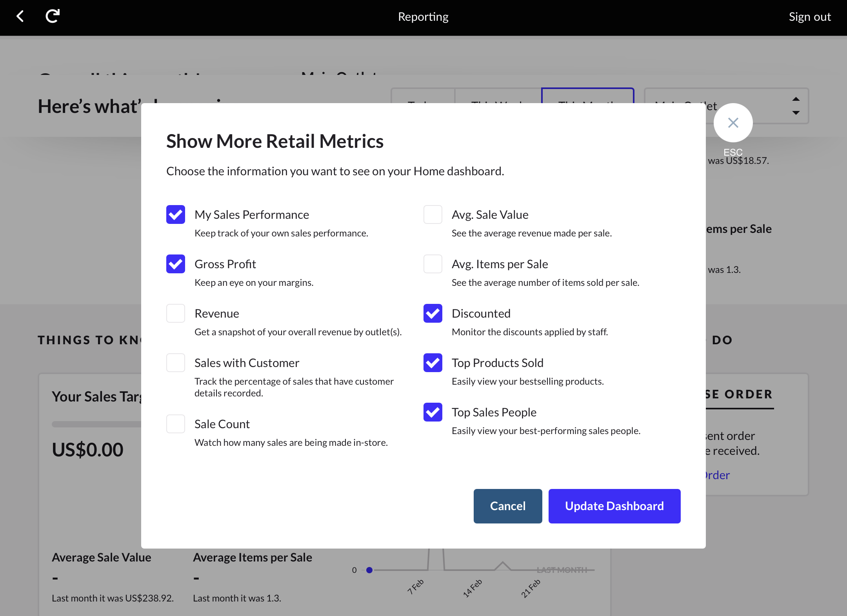The width and height of the screenshot is (847, 616).
Task: Enable Avg. Items per Sale metric
Action: click(x=433, y=264)
